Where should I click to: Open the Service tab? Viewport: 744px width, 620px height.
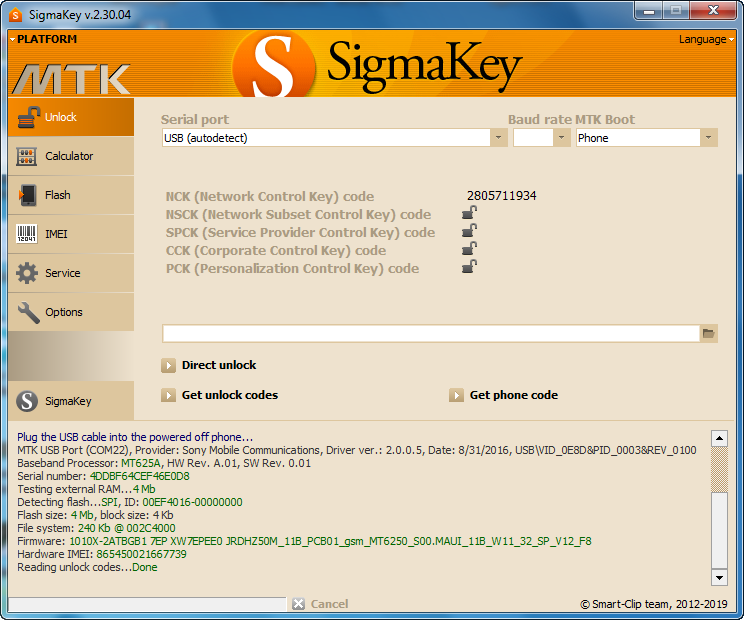click(x=71, y=273)
